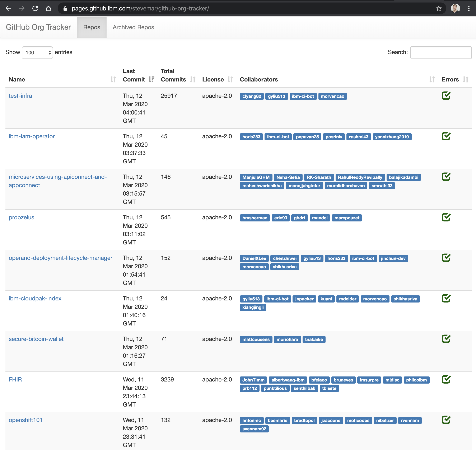Image resolution: width=476 pixels, height=450 pixels.
Task: Open the Chrome profile avatar
Action: click(x=455, y=8)
